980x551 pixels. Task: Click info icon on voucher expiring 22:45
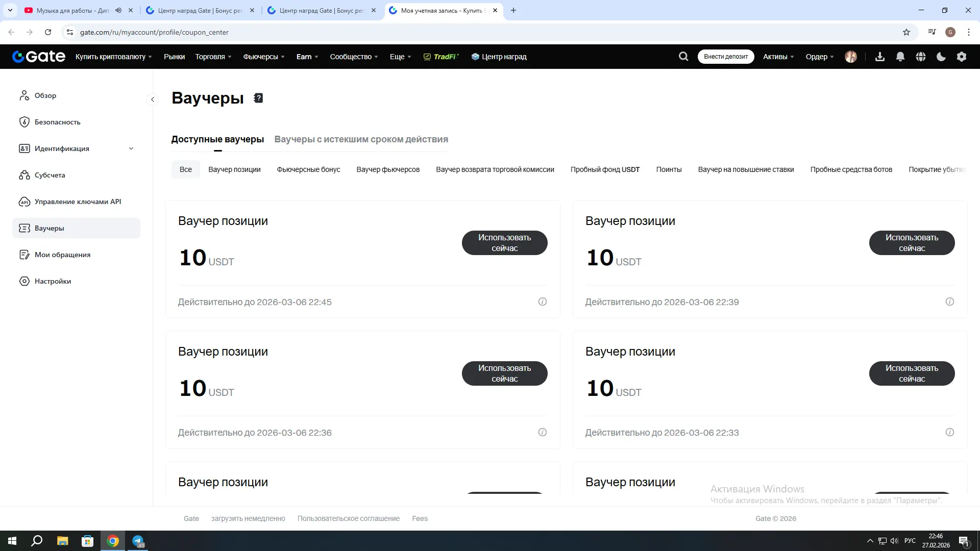[x=543, y=302]
